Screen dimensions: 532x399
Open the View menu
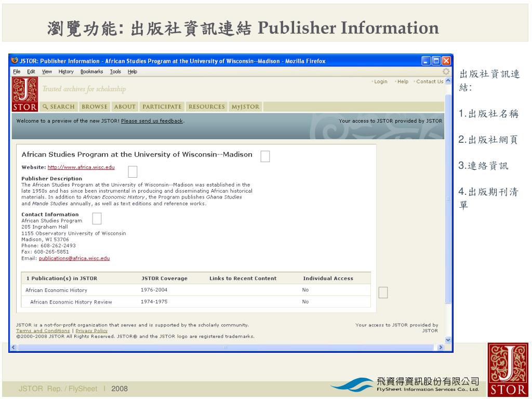point(47,72)
